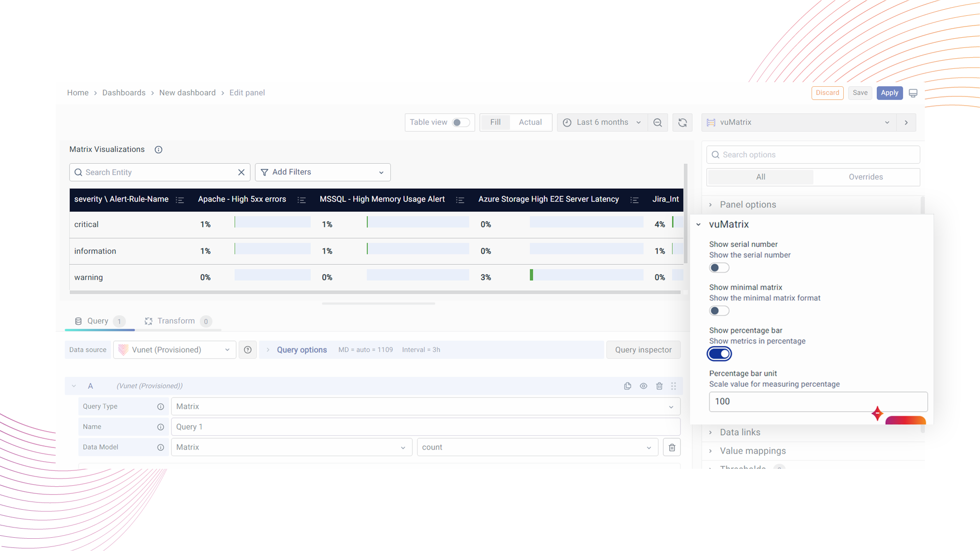The height and width of the screenshot is (551, 980).
Task: Turn on the Table view switch
Action: click(460, 122)
